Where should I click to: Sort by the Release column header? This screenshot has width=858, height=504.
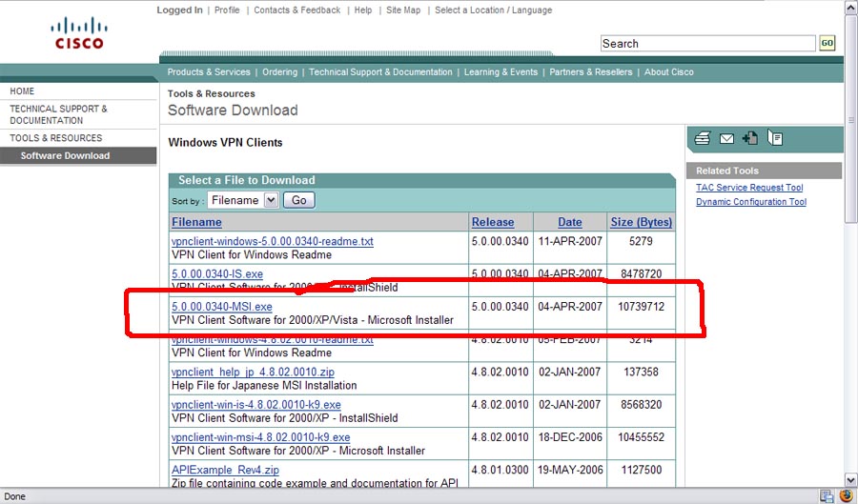493,222
